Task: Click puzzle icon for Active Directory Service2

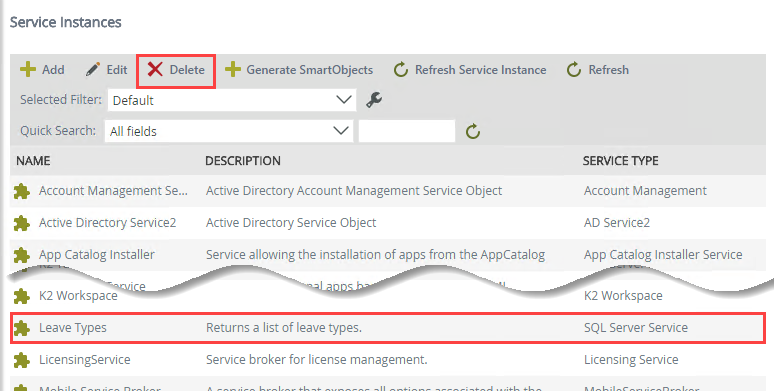Action: (22, 223)
